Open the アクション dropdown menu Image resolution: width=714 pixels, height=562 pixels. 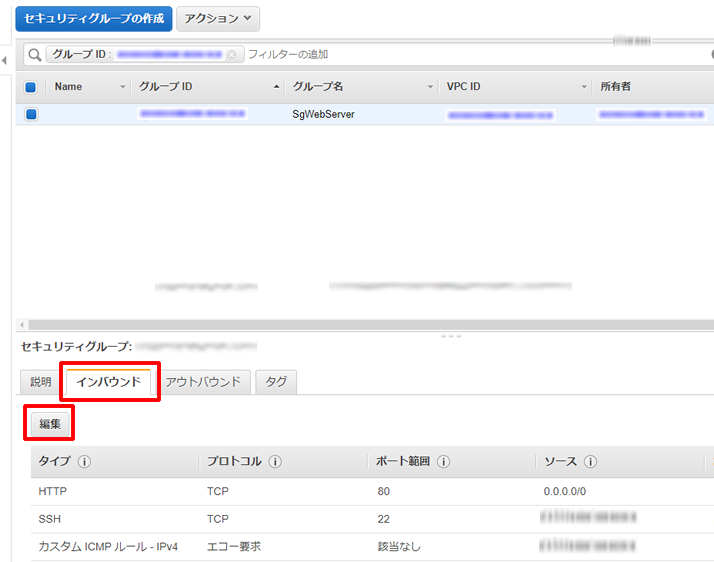point(218,19)
